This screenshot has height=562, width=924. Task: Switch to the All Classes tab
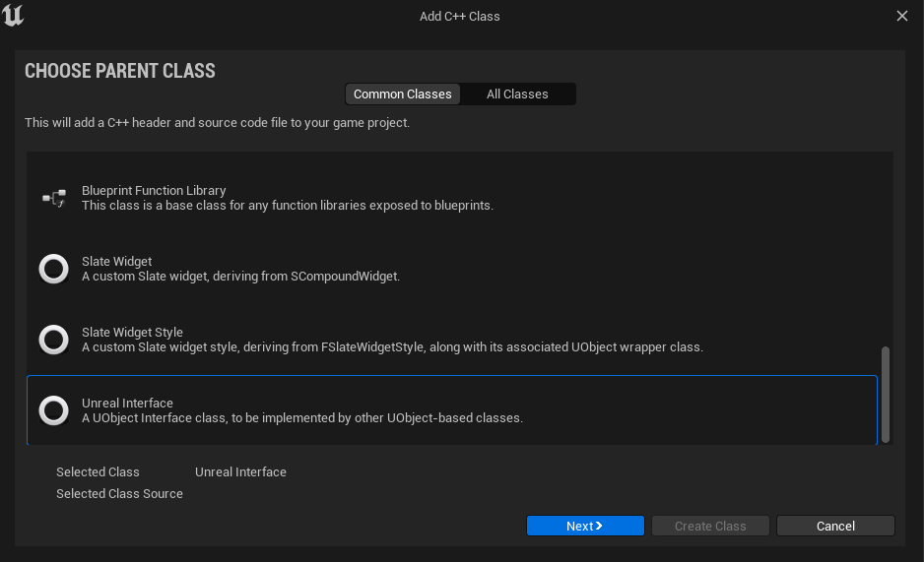[x=517, y=94]
